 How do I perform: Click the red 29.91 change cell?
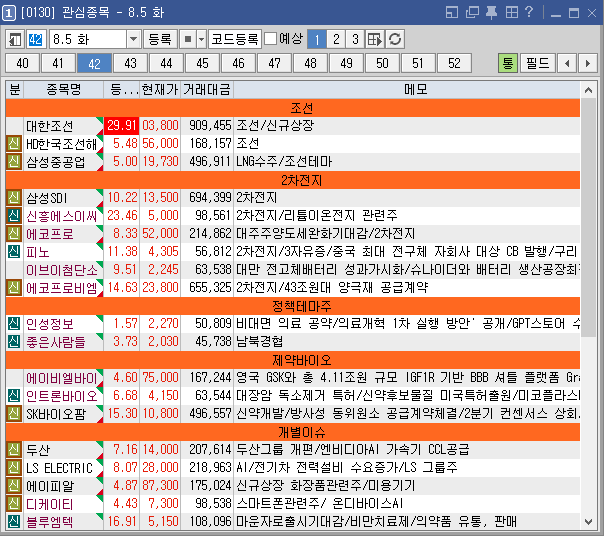(122, 126)
